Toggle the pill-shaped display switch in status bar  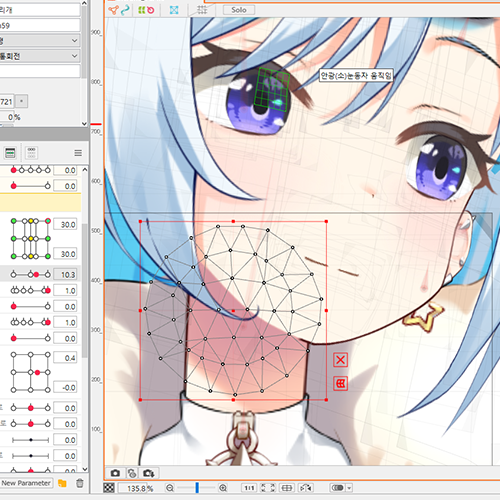tap(338, 488)
